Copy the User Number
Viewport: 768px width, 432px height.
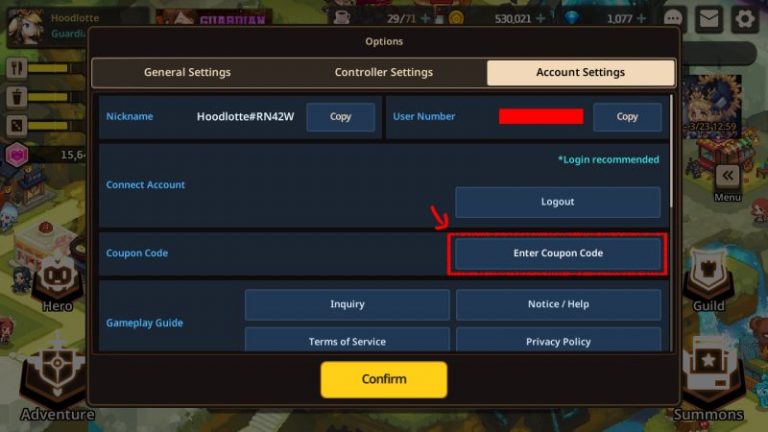click(627, 117)
